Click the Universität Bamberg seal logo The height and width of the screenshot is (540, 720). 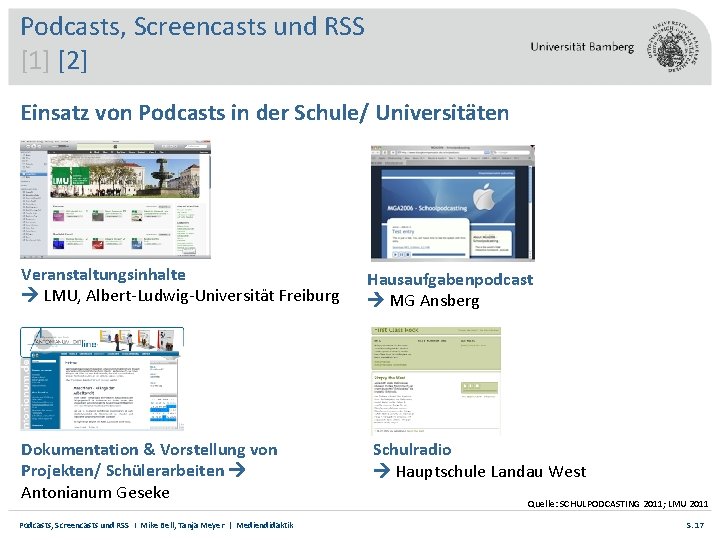[674, 46]
